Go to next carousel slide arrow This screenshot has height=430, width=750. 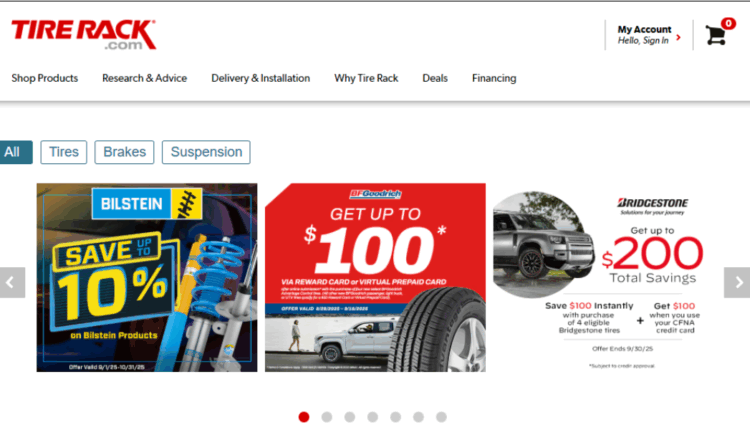pyautogui.click(x=737, y=283)
